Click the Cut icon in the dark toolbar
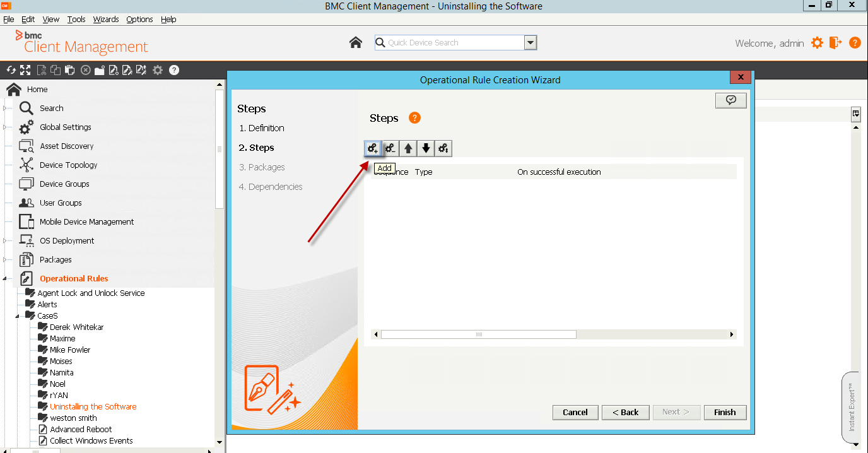Screen dimensions: 868x453 pos(42,70)
